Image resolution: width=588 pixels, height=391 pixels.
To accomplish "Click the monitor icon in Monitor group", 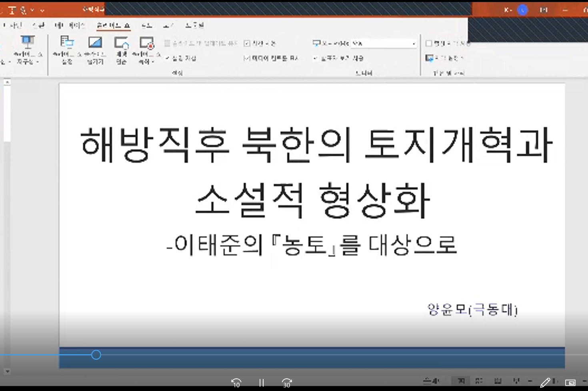I will 316,43.
